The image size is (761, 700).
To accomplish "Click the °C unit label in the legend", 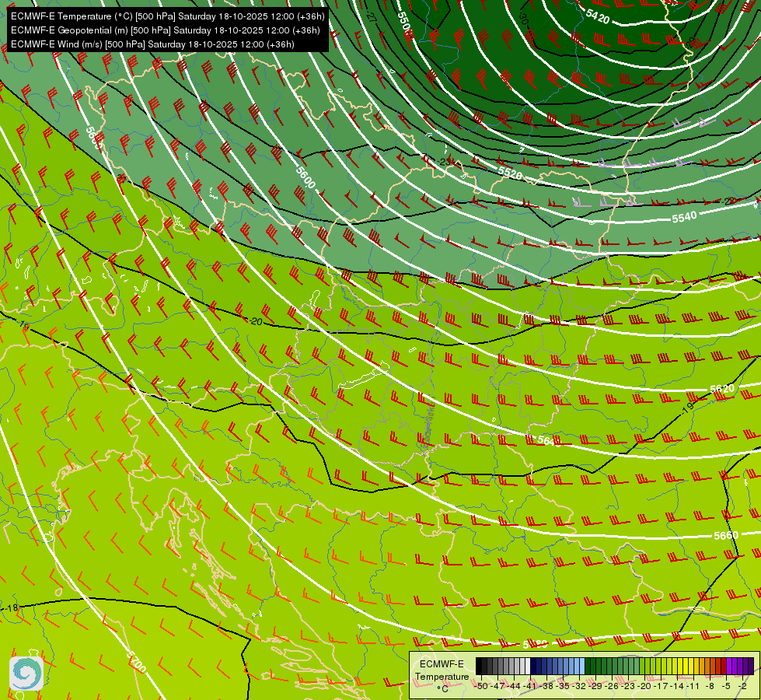I will coord(443,689).
